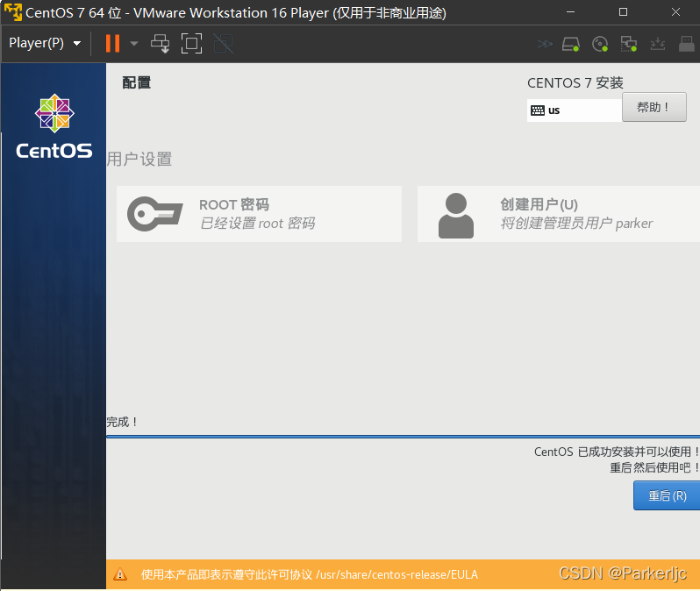Click the installation progress bar

[404, 437]
